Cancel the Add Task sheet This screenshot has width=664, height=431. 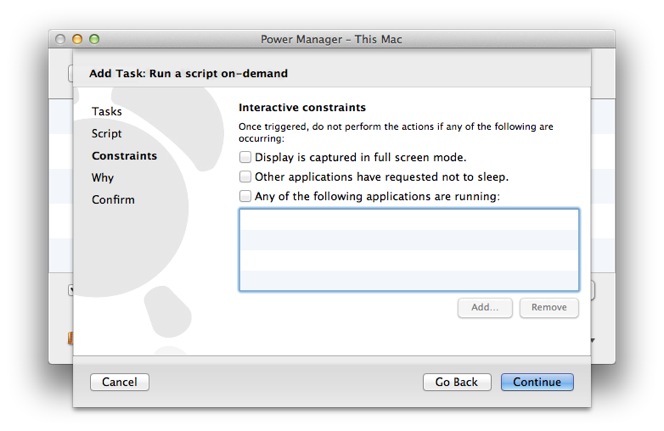119,382
